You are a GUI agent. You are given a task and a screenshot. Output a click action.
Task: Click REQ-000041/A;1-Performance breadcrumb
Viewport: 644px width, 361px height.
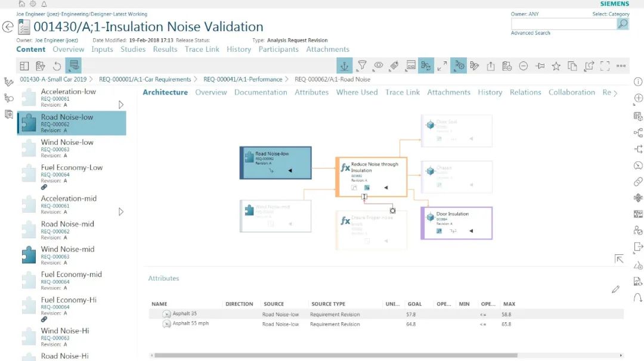[243, 79]
